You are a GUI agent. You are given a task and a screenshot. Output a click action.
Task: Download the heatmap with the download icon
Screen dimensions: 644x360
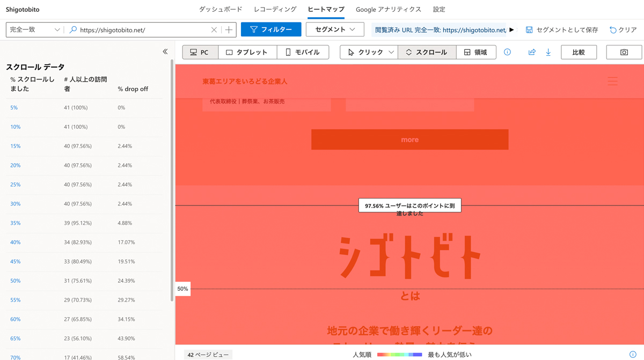click(x=548, y=52)
